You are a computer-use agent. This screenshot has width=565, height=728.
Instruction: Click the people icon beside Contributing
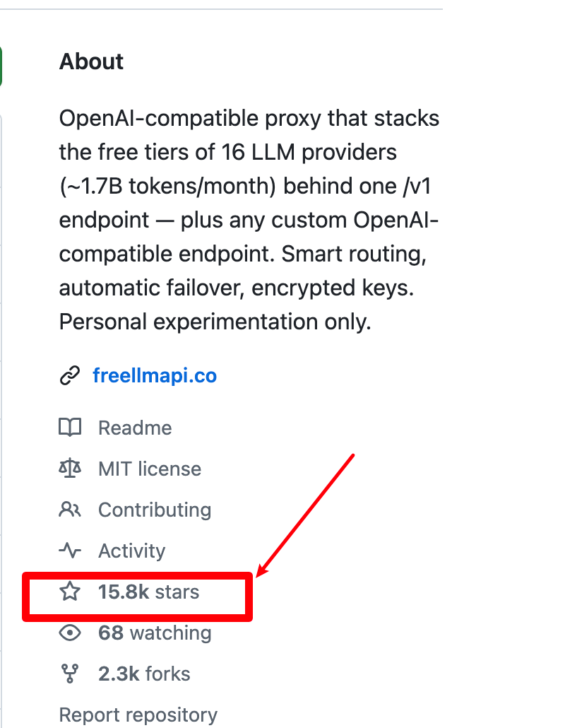tap(70, 510)
